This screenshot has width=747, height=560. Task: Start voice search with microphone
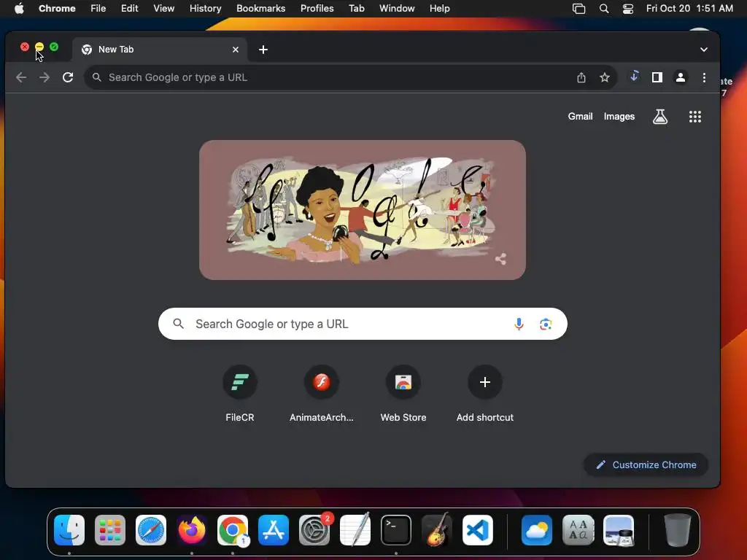pos(519,324)
